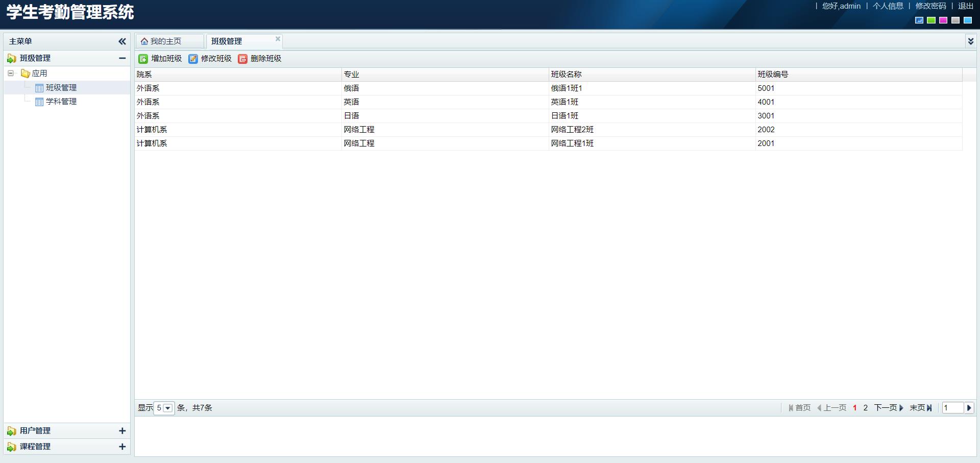Open the 修改密码 link
The width and height of the screenshot is (980, 463).
tap(930, 6)
